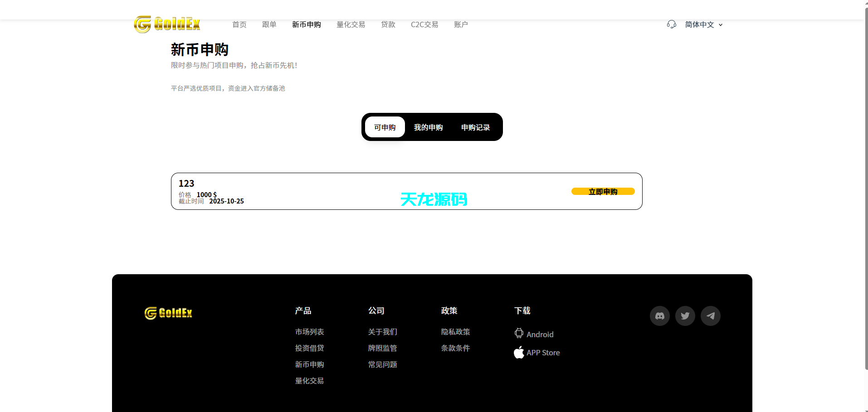This screenshot has height=412, width=868.
Task: Switch to the 申购记录 tab
Action: pos(475,127)
